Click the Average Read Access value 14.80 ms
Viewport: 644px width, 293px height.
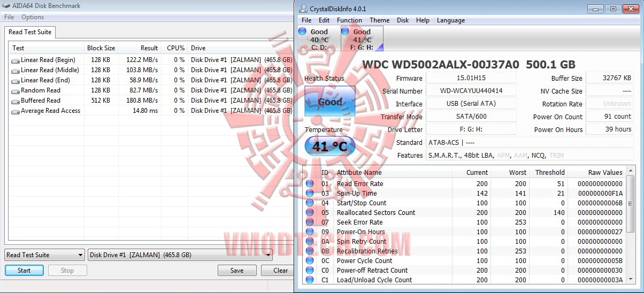145,111
